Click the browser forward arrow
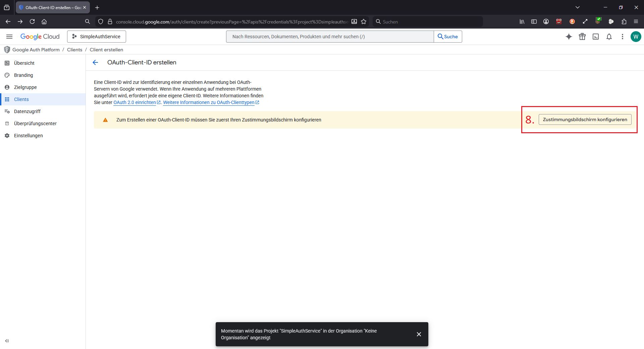The height and width of the screenshot is (349, 644). click(20, 21)
